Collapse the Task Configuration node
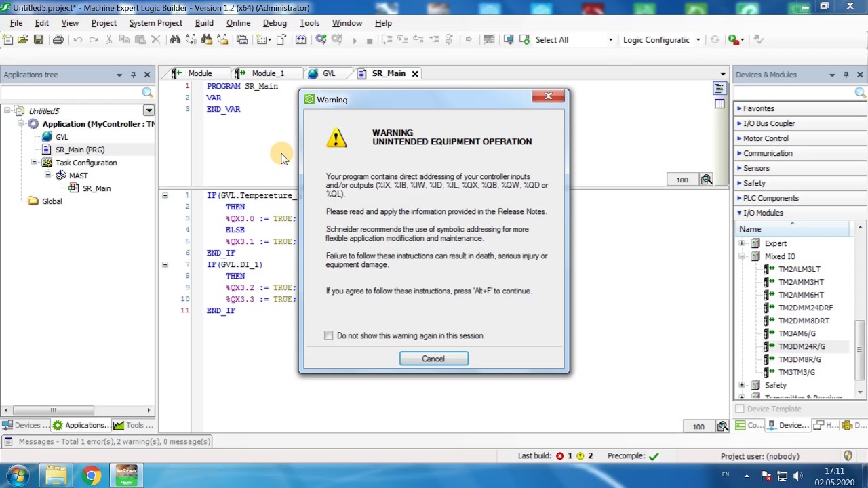The width and height of the screenshot is (868, 488). 35,163
